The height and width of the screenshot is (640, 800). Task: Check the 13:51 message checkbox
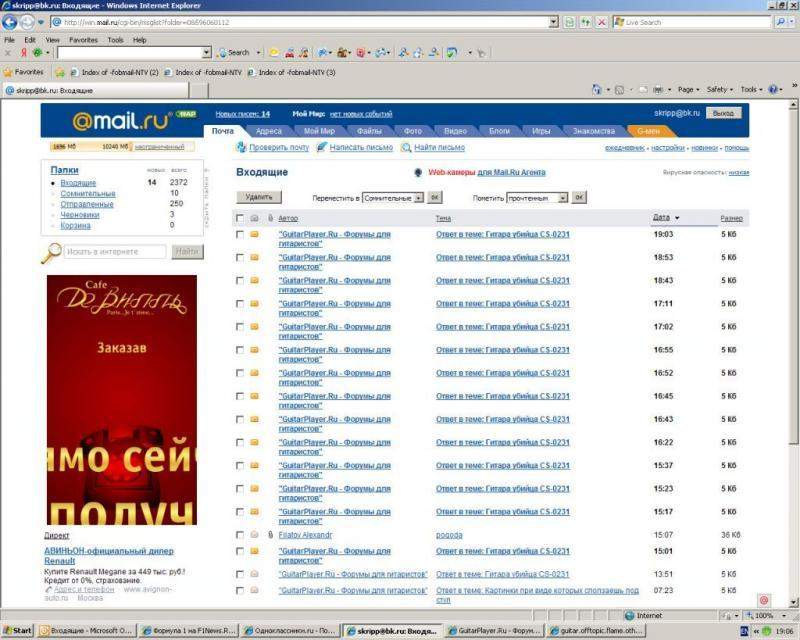(239, 574)
